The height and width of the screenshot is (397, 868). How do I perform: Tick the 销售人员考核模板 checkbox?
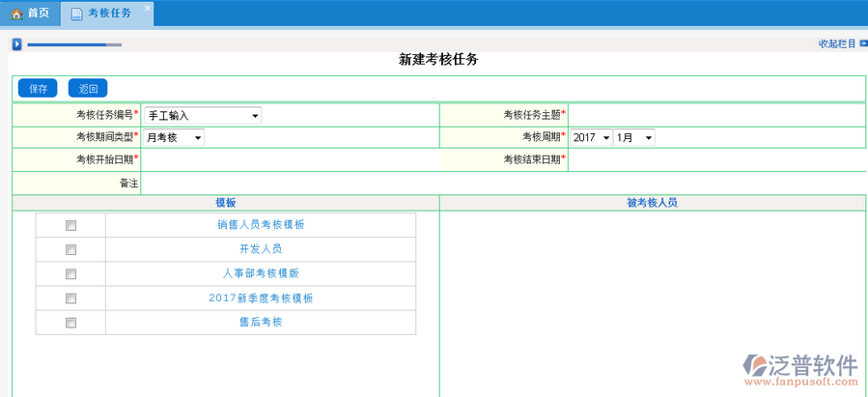coord(70,225)
